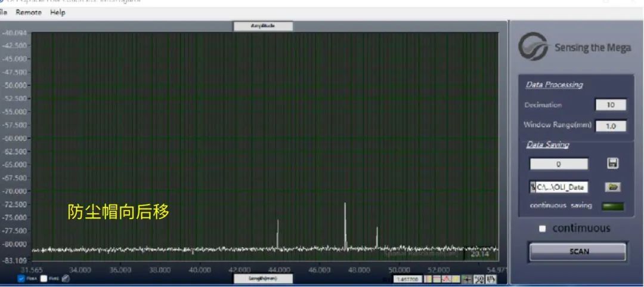Screen dimensions: 644x287
Task: Click the Decimation value field
Action: (x=611, y=105)
